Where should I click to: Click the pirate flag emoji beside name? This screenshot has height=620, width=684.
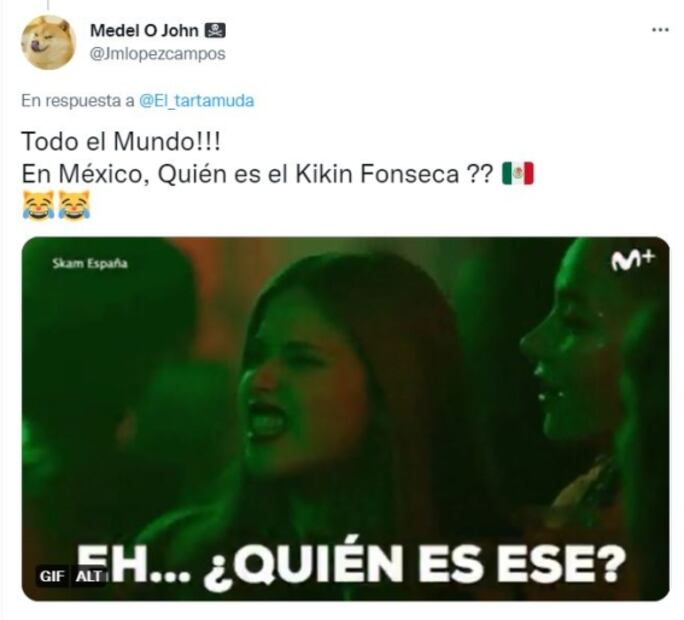tap(215, 31)
